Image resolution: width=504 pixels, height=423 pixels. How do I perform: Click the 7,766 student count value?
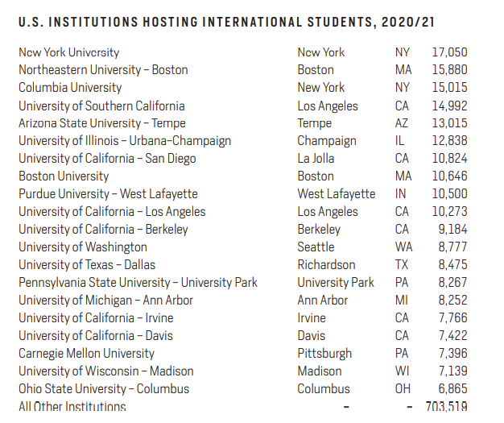[x=452, y=318]
